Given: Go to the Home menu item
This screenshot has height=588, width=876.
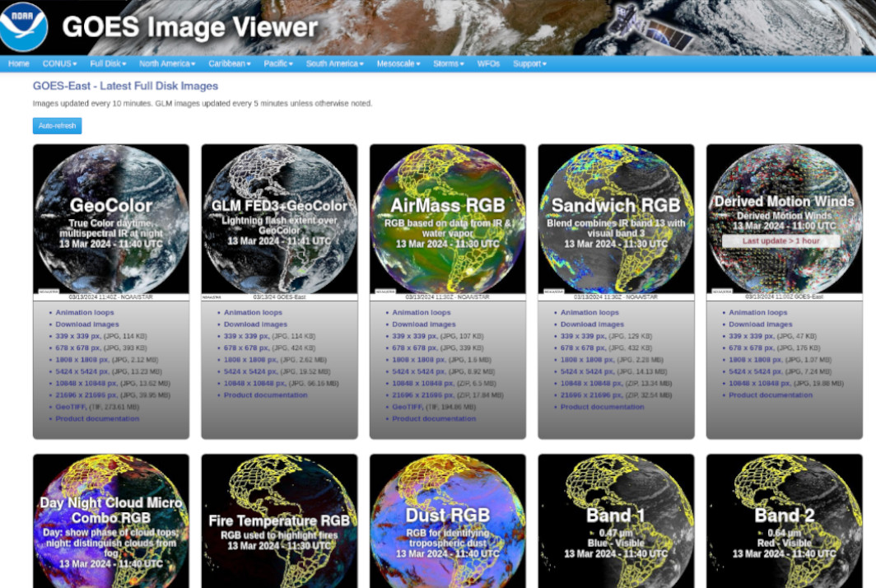Looking at the screenshot, I should 18,63.
